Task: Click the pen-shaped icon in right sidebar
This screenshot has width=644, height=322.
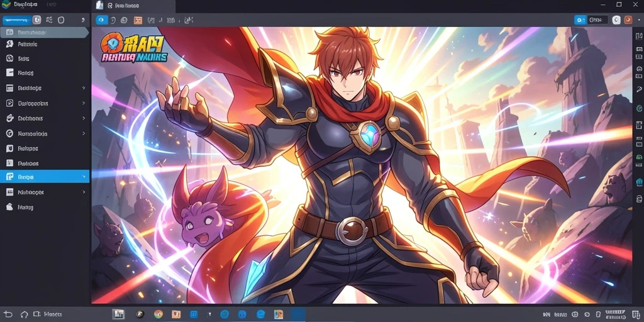Action: click(639, 89)
